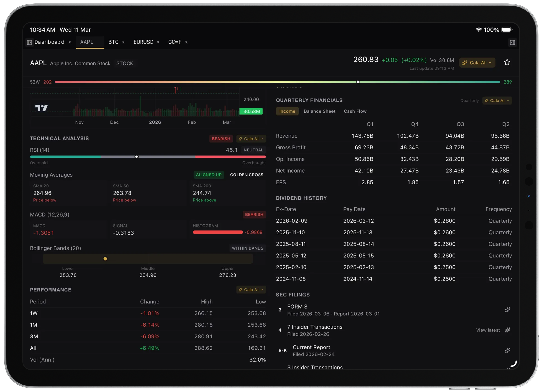Click the 30.58M volume badge on the chart
The width and height of the screenshot is (542, 392).
tap(251, 111)
